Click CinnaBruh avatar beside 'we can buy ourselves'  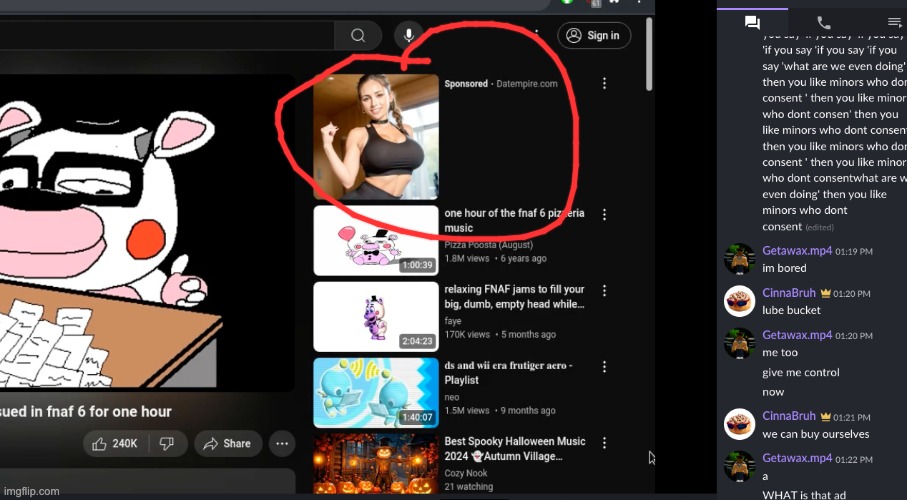pyautogui.click(x=739, y=424)
